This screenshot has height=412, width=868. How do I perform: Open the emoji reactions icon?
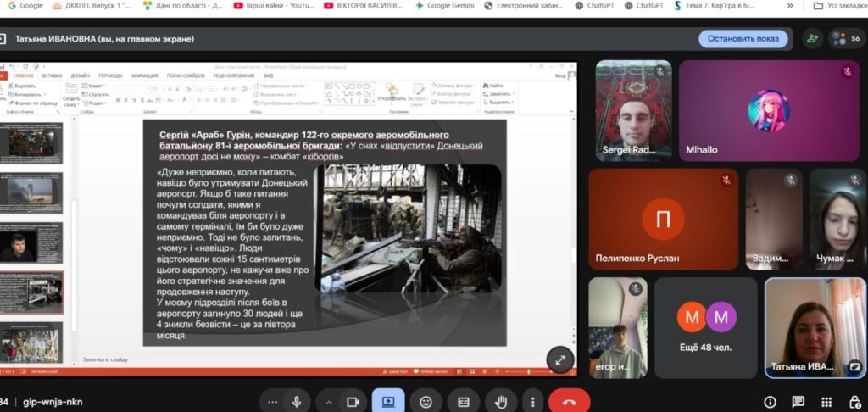pyautogui.click(x=426, y=401)
